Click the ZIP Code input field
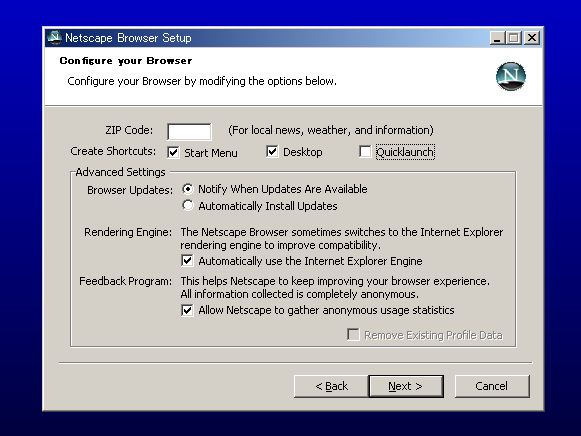Screen dimensions: 581x436 tap(189, 132)
